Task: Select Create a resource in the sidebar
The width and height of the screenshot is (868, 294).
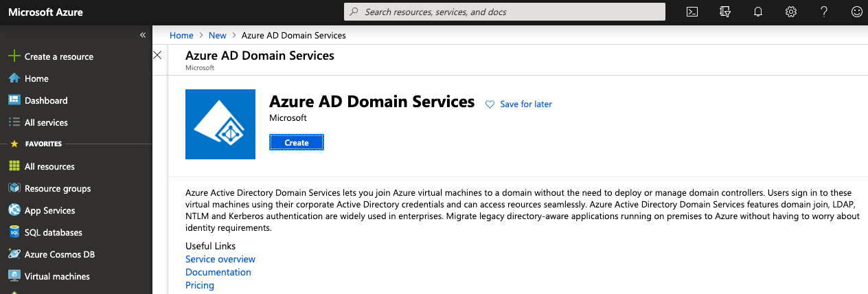Action: (58, 56)
